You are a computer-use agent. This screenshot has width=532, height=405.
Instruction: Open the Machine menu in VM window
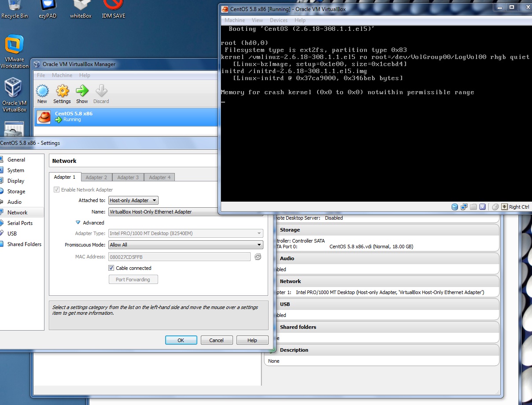tap(235, 20)
